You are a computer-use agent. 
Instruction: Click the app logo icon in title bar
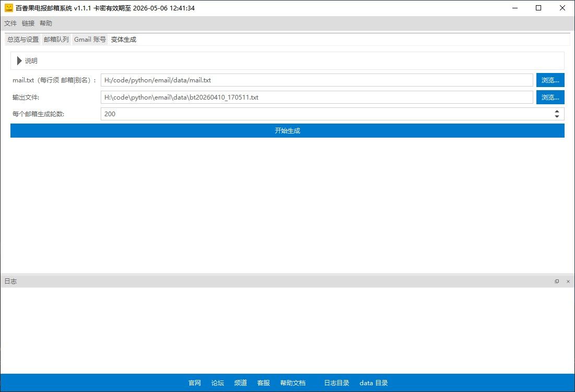click(8, 8)
